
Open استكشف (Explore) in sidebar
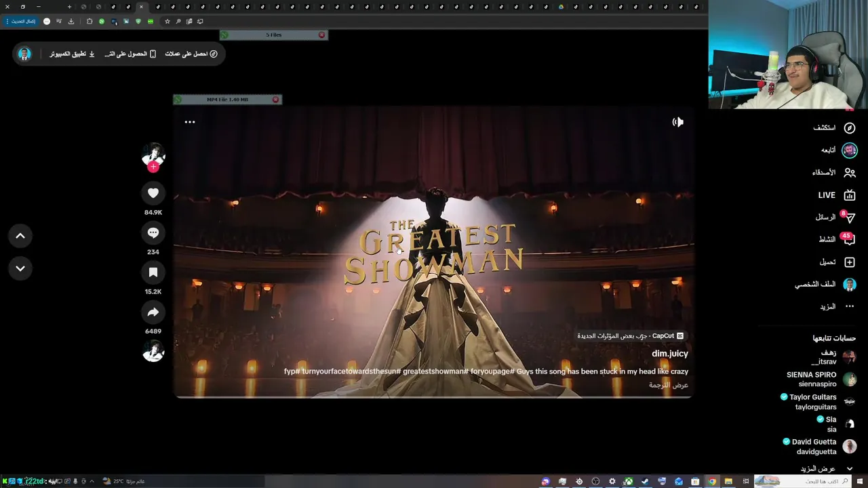click(x=834, y=127)
